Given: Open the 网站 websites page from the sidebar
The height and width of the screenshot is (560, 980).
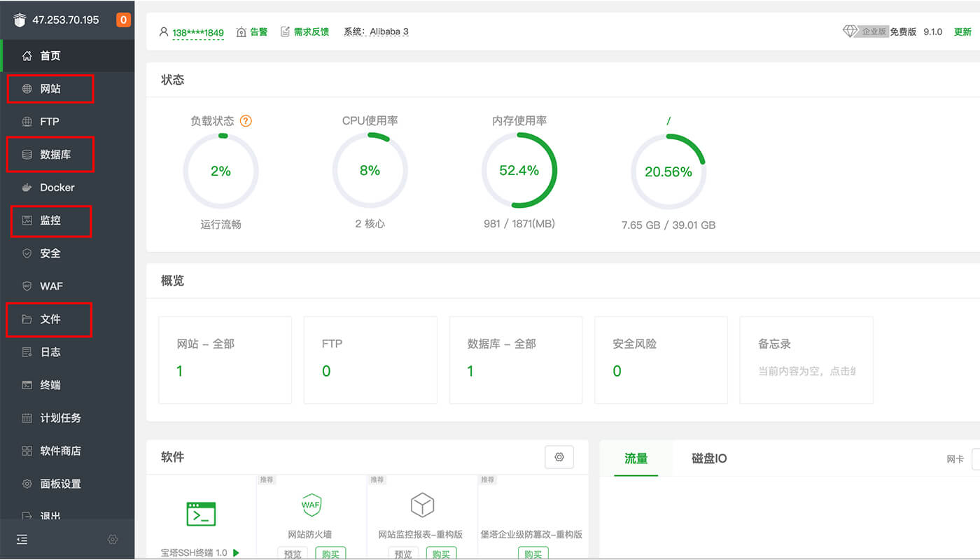Looking at the screenshot, I should [x=67, y=89].
